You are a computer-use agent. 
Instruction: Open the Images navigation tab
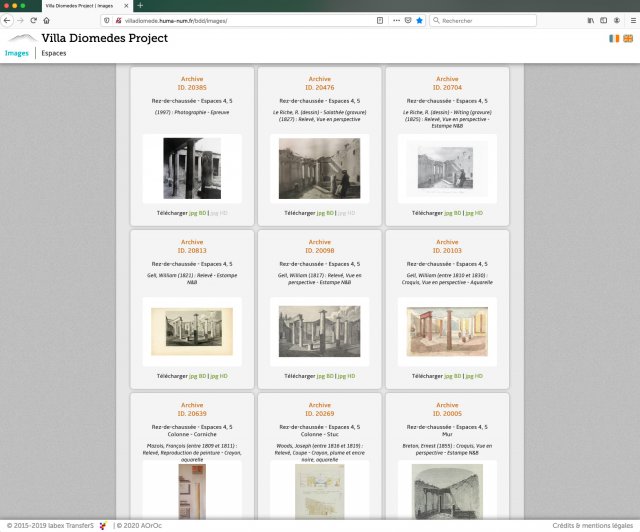[x=17, y=53]
